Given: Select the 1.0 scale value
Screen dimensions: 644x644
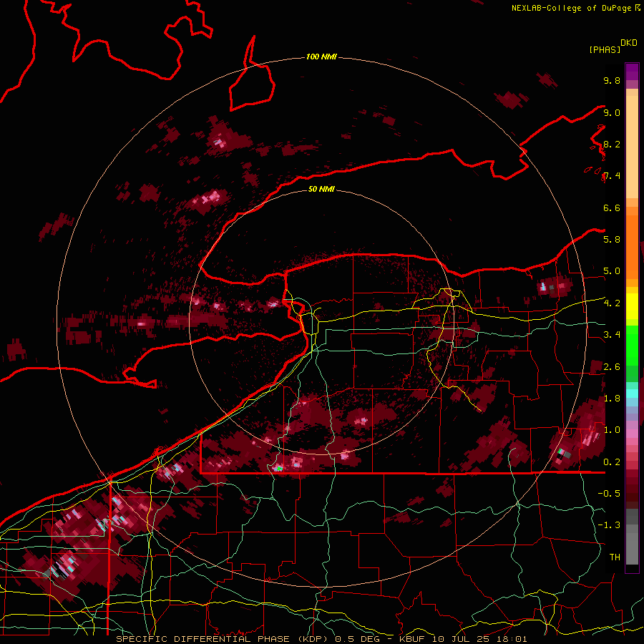Looking at the screenshot, I should click(x=612, y=430).
